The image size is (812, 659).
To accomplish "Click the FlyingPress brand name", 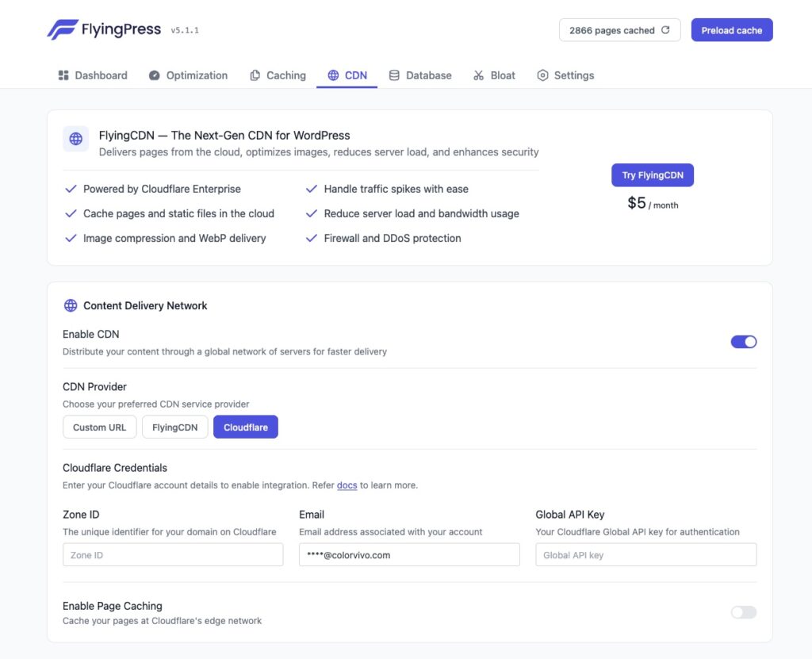I will pyautogui.click(x=121, y=29).
